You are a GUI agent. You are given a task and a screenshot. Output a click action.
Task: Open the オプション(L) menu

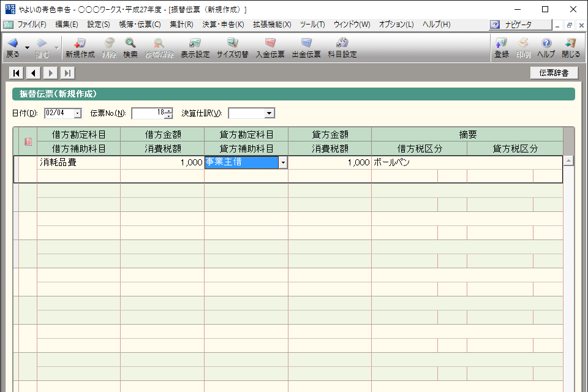pos(396,24)
